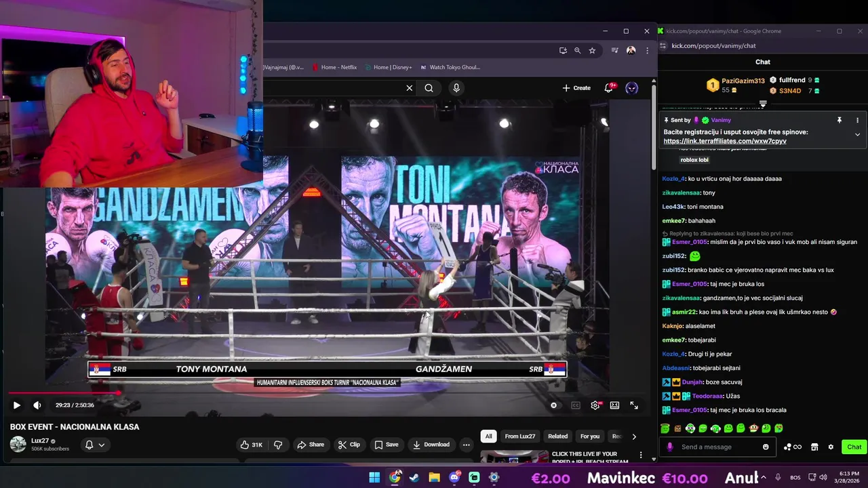
Task: Toggle theater mode in player
Action: [614, 405]
